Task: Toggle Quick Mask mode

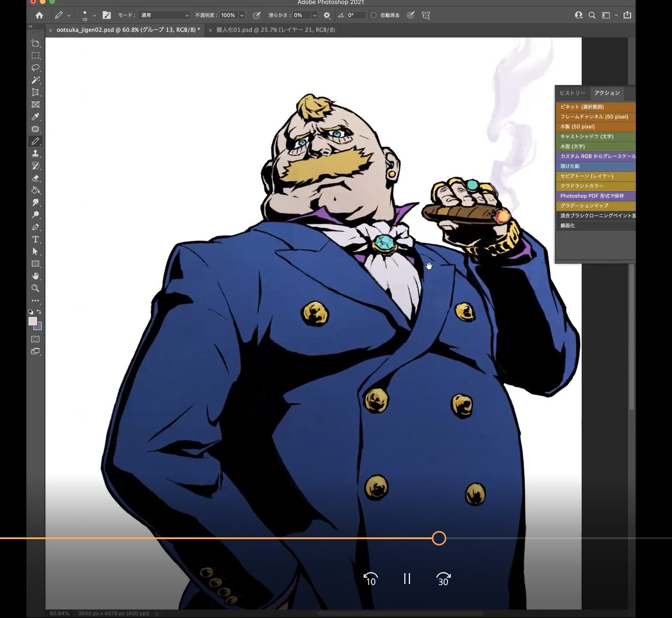Action: [36, 339]
